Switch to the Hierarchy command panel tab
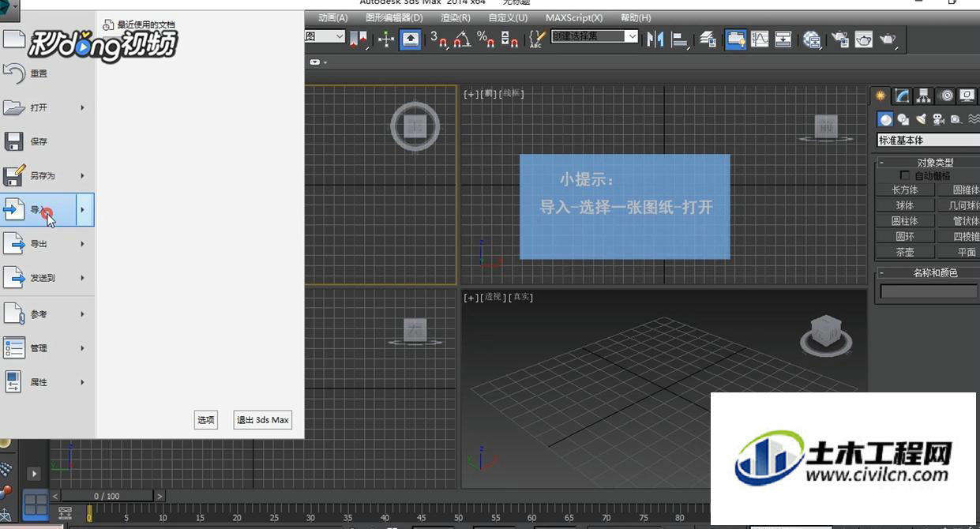 [x=924, y=96]
